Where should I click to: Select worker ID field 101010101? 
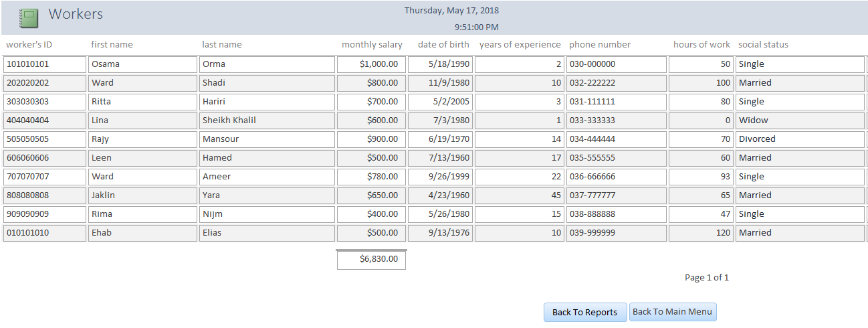coord(45,64)
